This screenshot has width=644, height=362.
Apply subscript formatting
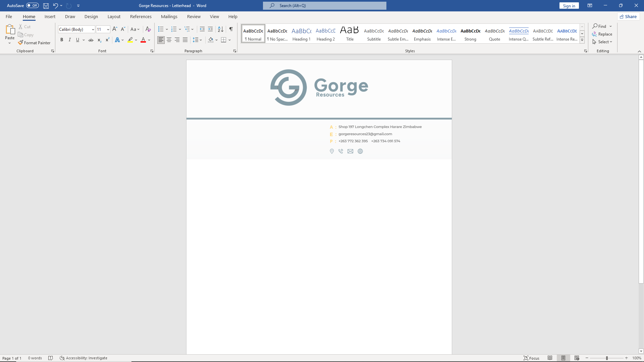[99, 40]
